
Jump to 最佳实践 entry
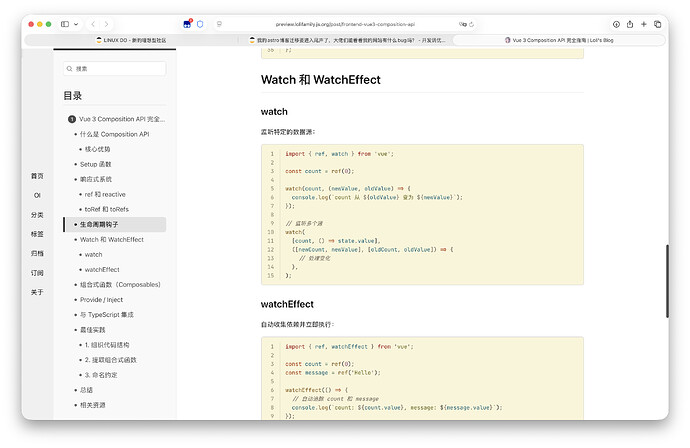pos(92,330)
